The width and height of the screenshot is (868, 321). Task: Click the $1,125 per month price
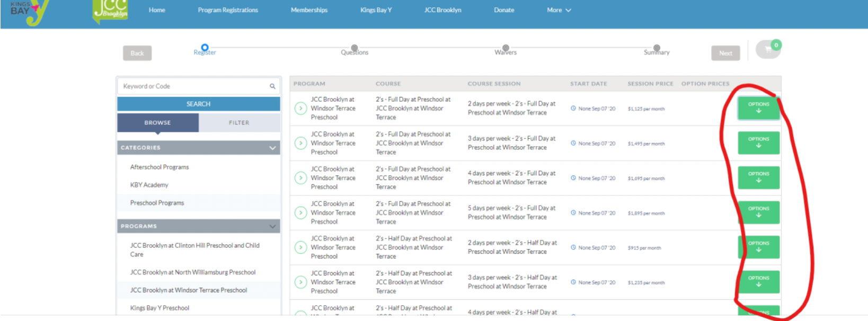pyautogui.click(x=646, y=109)
